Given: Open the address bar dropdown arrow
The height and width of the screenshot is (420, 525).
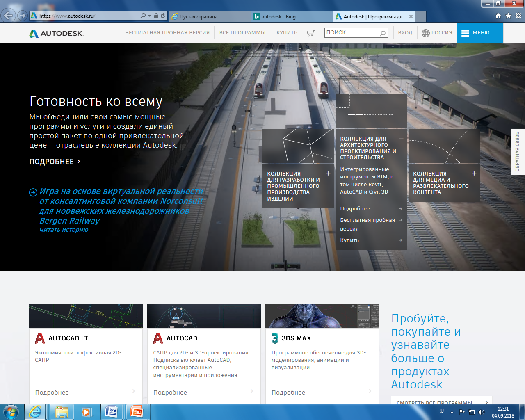Looking at the screenshot, I should coord(150,16).
